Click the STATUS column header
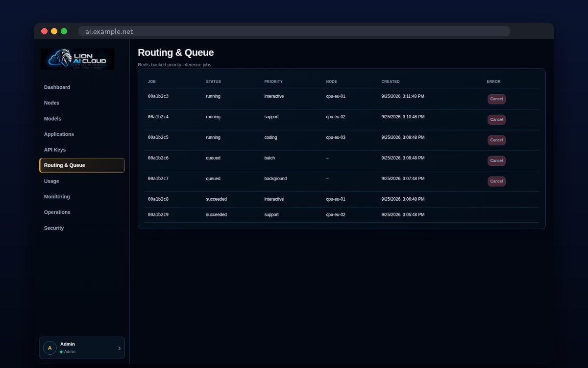Viewport: 588px width, 368px height. tap(213, 81)
